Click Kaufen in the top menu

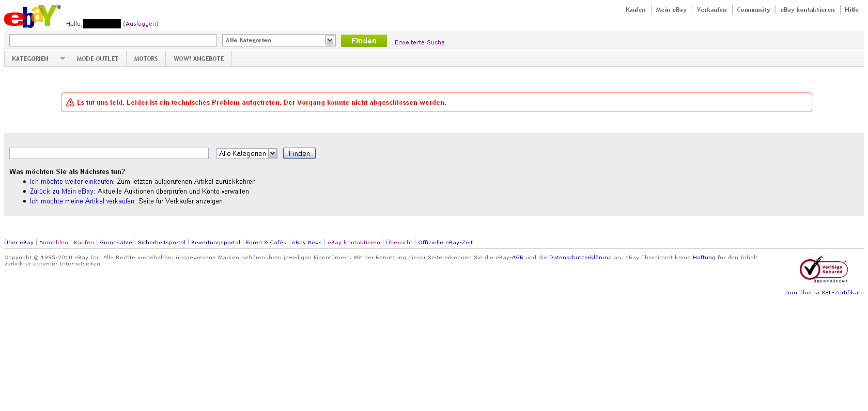click(636, 10)
